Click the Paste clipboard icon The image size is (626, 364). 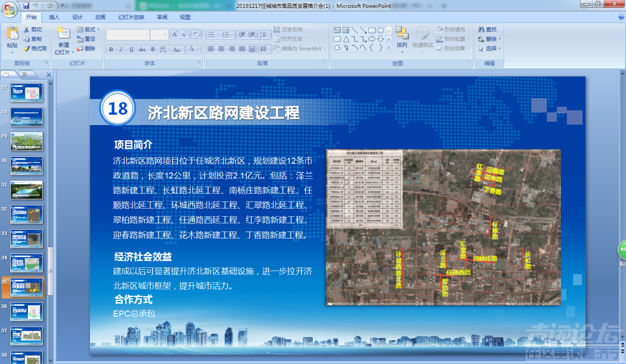point(12,33)
